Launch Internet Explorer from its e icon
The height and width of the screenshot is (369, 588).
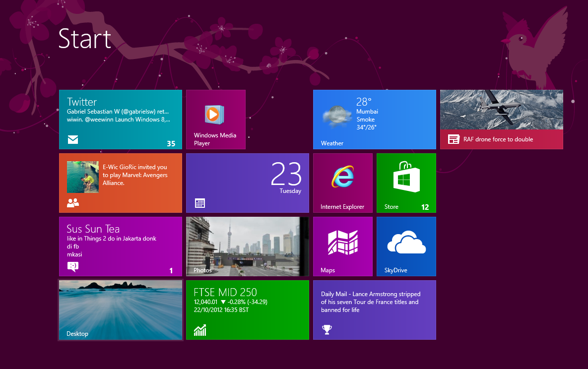pos(342,177)
